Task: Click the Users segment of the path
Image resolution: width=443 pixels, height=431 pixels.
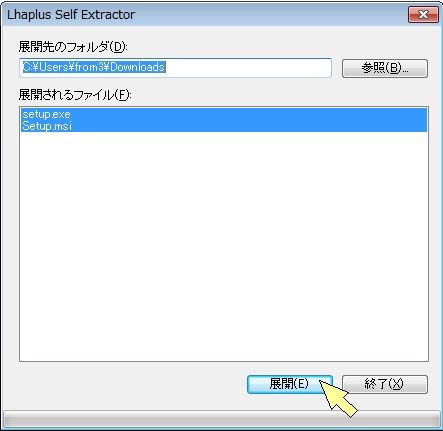Action: [54, 67]
